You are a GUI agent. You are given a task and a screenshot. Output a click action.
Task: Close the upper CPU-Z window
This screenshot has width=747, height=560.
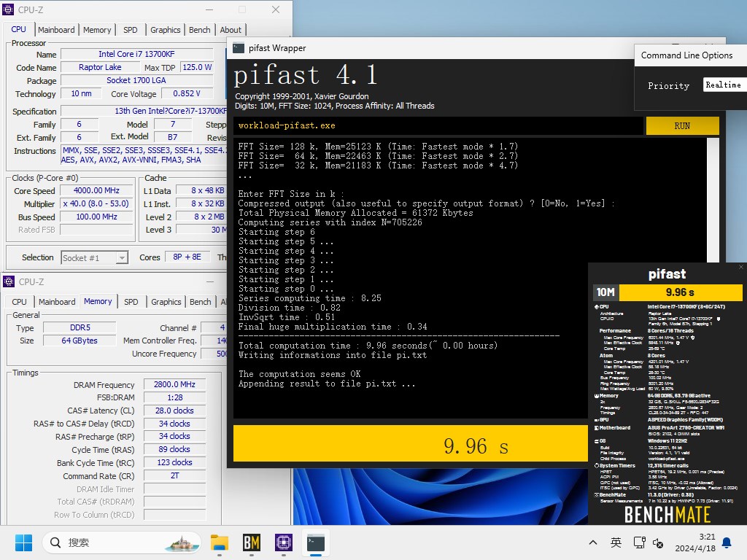(x=276, y=9)
